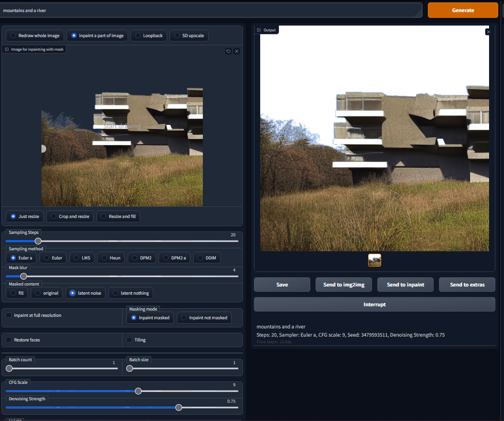504x421 pixels.
Task: Save the generated output image
Action: [x=282, y=285]
